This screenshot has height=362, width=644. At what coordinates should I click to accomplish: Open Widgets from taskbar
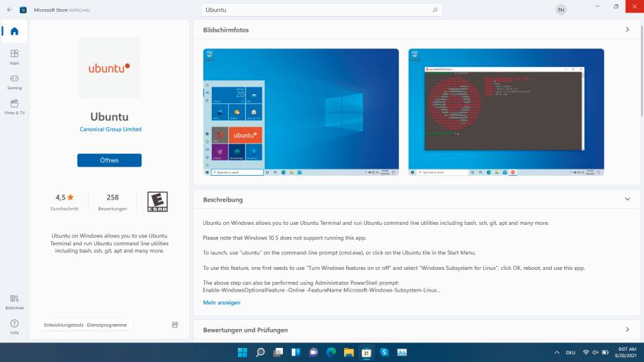click(296, 352)
